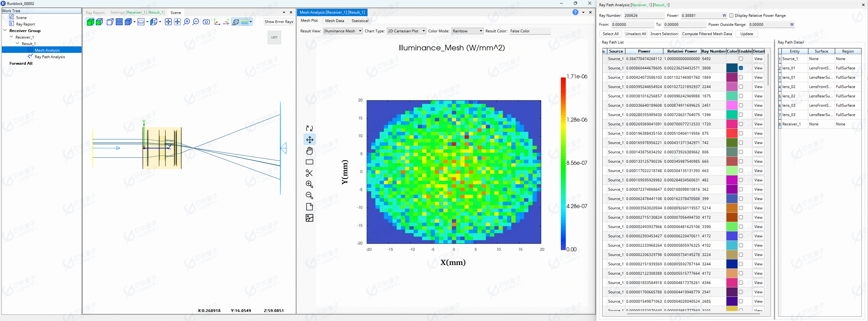Screen dimensions: 868x321
Task: Switch to the Statistical tab
Action: point(359,21)
